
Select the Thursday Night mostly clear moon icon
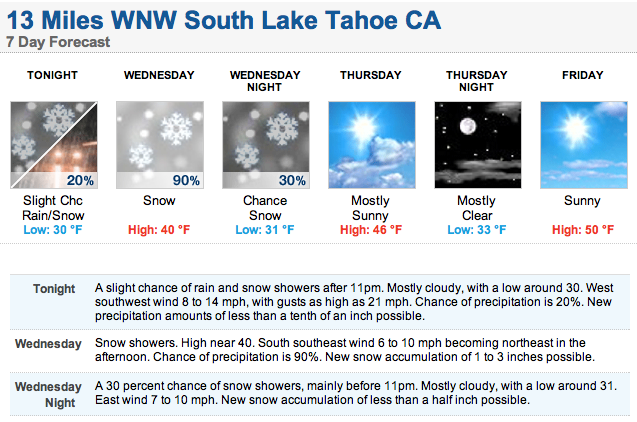pyautogui.click(x=478, y=145)
